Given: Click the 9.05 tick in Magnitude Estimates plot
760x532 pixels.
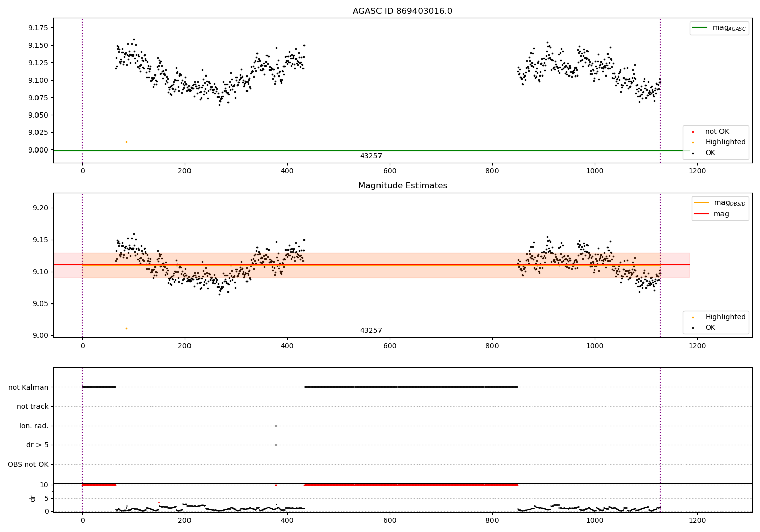Looking at the screenshot, I should pos(41,303).
